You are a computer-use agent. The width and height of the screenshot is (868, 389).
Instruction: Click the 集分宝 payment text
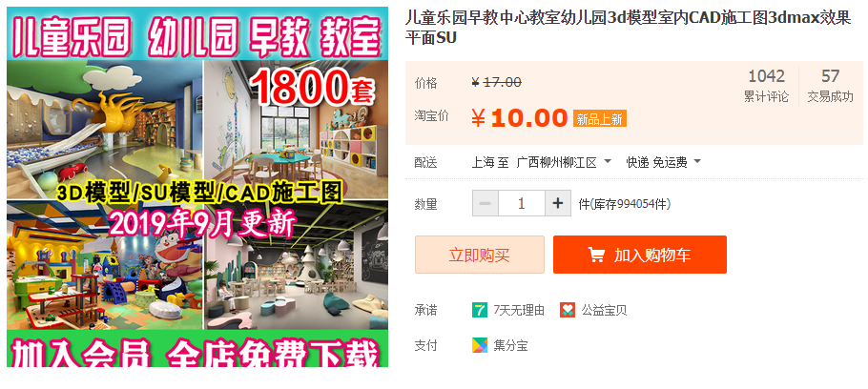point(510,346)
